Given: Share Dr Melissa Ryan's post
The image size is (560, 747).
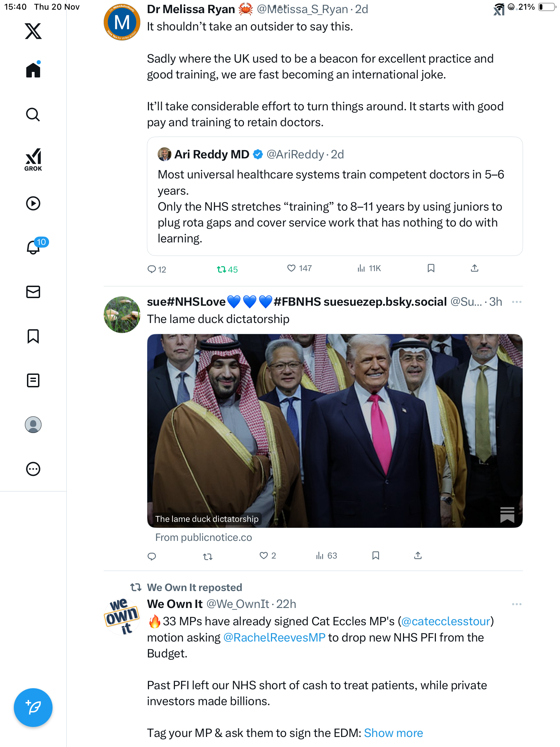Looking at the screenshot, I should click(475, 268).
